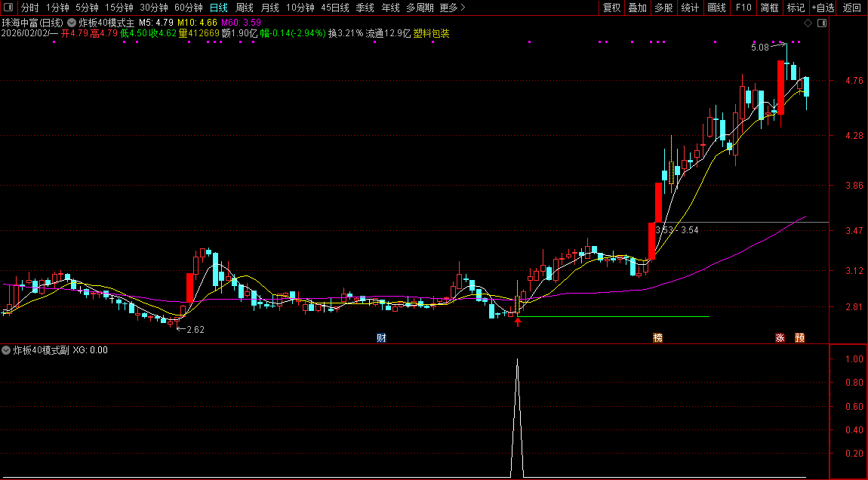The image size is (868, 480).
Task: Click the 标记 mark button
Action: point(796,8)
